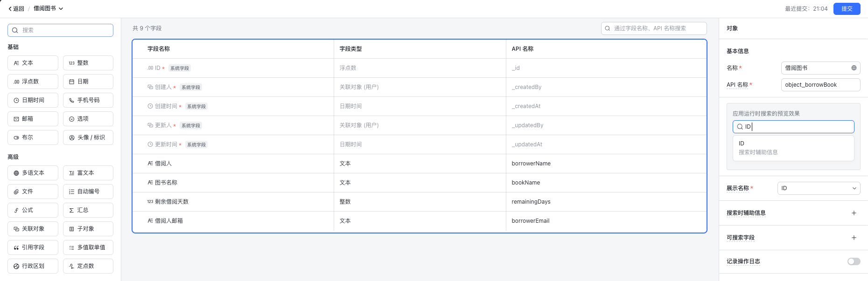Select the 创建时间 system field row
This screenshot has height=281, width=868.
[420, 106]
